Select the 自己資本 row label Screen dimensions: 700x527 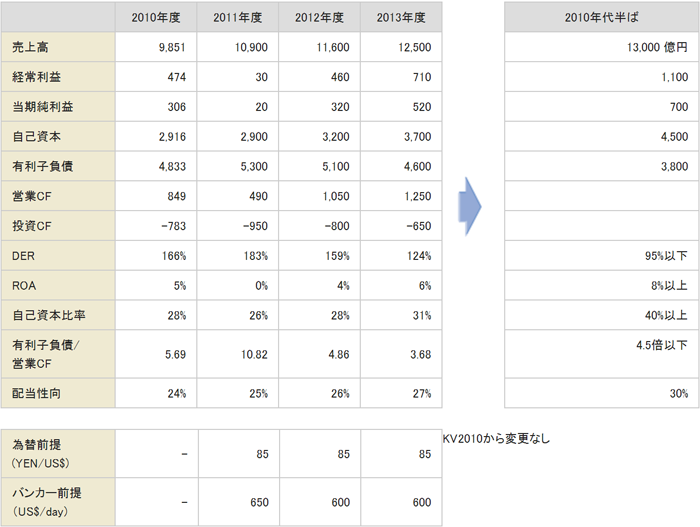coord(37,137)
